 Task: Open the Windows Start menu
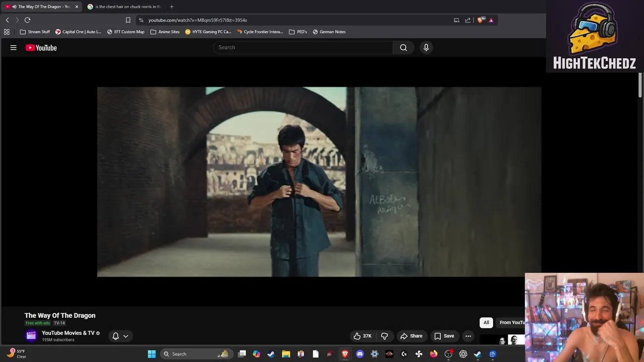click(x=151, y=354)
